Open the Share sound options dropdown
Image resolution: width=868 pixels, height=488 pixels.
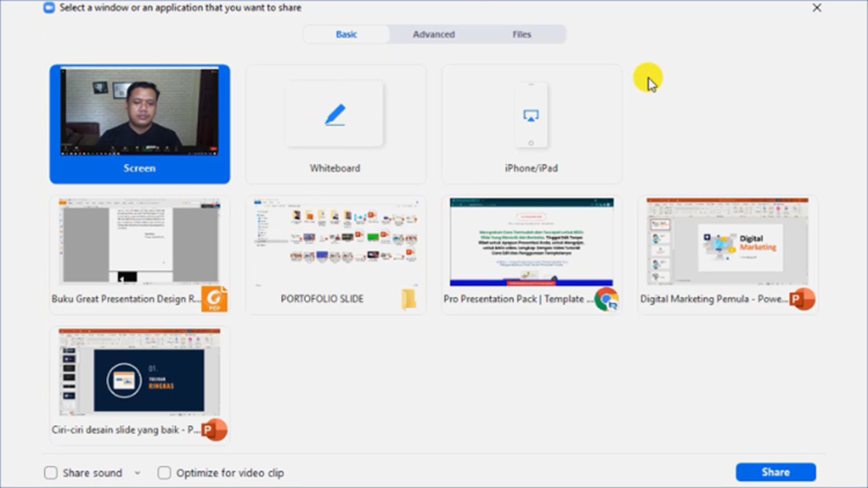click(138, 472)
